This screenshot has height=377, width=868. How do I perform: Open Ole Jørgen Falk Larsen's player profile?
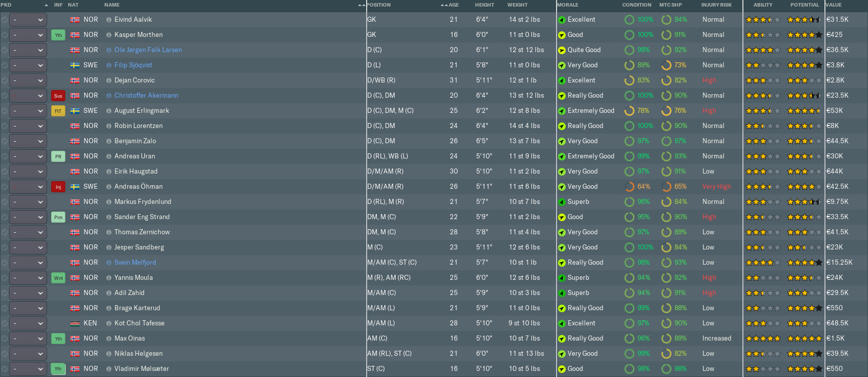point(148,50)
